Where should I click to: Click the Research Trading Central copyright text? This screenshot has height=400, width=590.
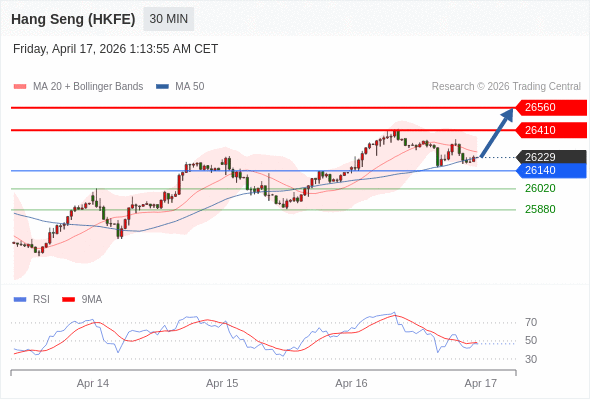(x=506, y=87)
